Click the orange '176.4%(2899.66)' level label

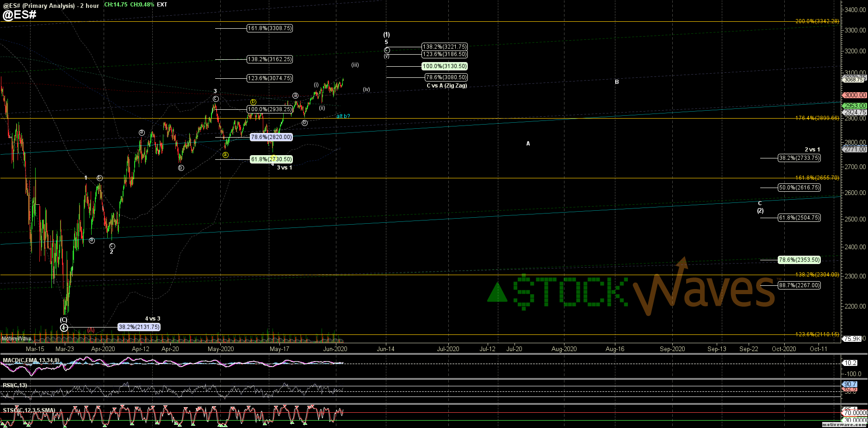[x=817, y=118]
